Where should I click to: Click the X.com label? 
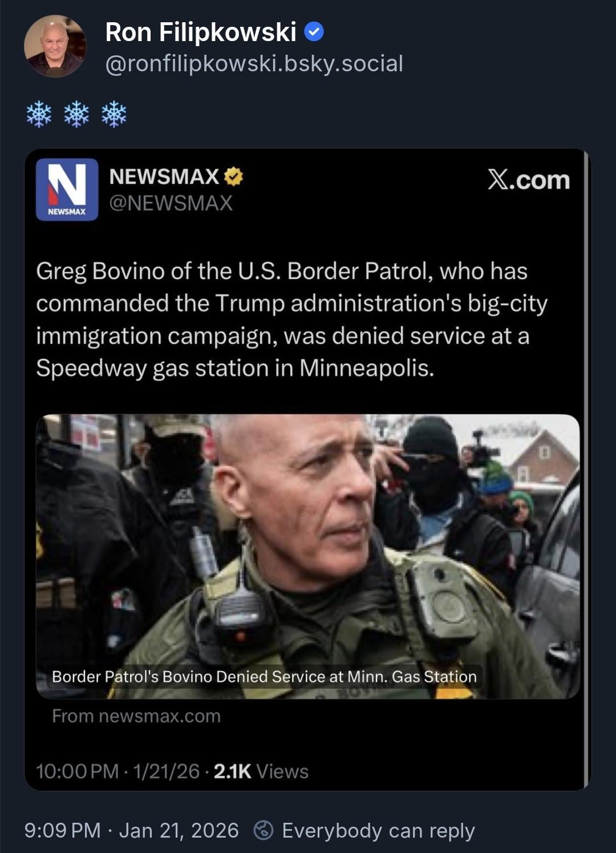tap(529, 180)
